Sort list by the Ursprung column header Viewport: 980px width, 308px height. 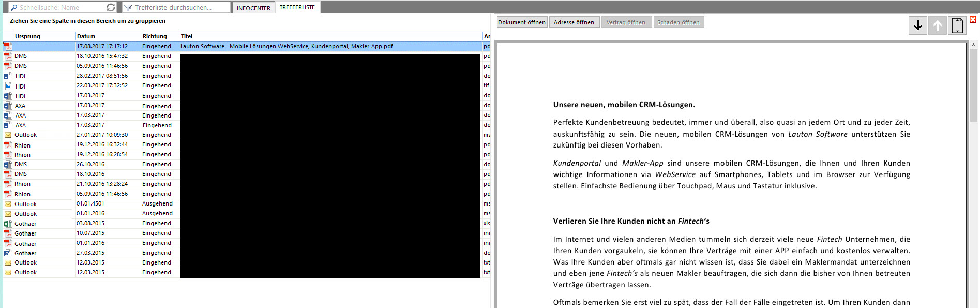(27, 36)
